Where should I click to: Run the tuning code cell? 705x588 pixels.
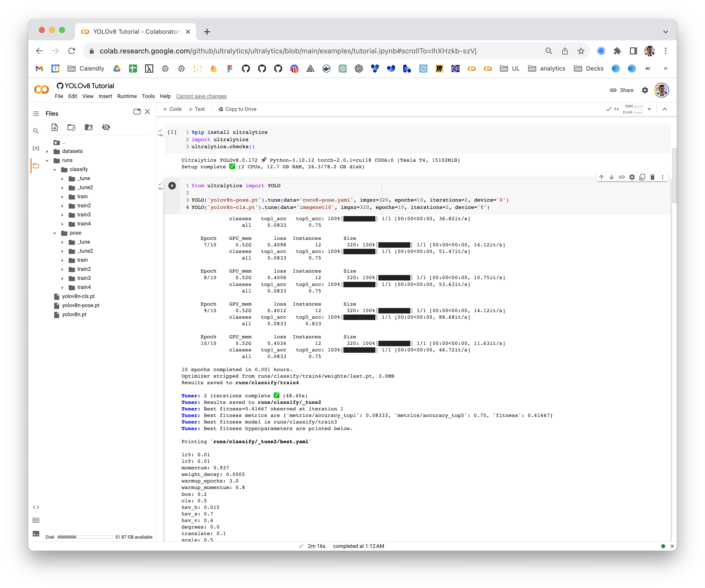pos(172,185)
